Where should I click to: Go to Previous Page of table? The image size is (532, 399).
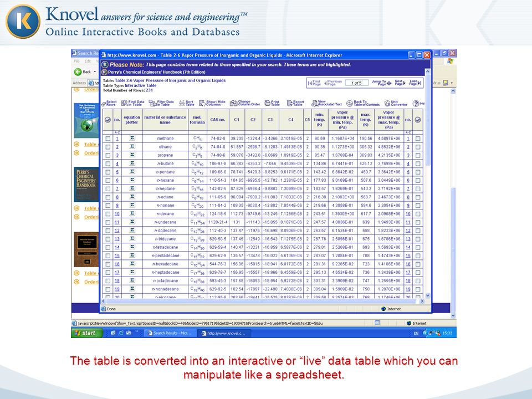333,83
